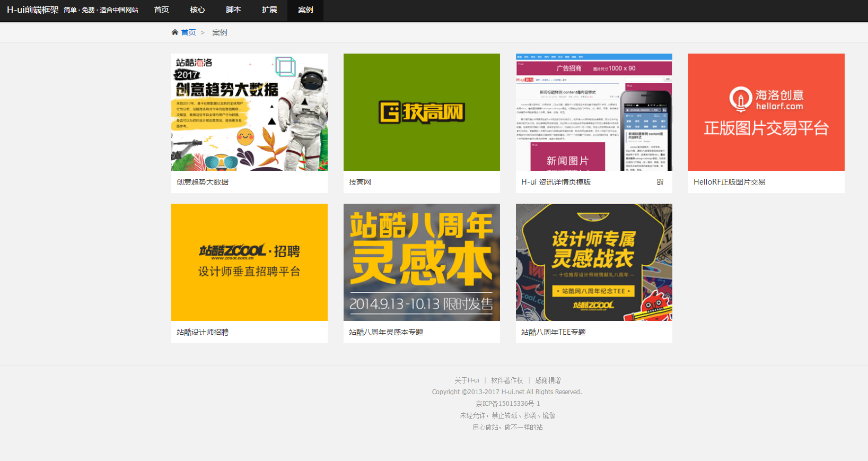Open the red 海洛创意 hellorf.com thumbnail

pyautogui.click(x=766, y=112)
